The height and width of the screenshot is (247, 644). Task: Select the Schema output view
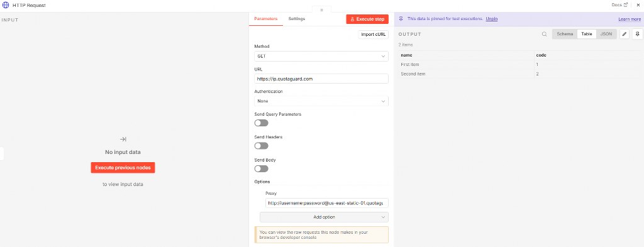[x=565, y=34]
